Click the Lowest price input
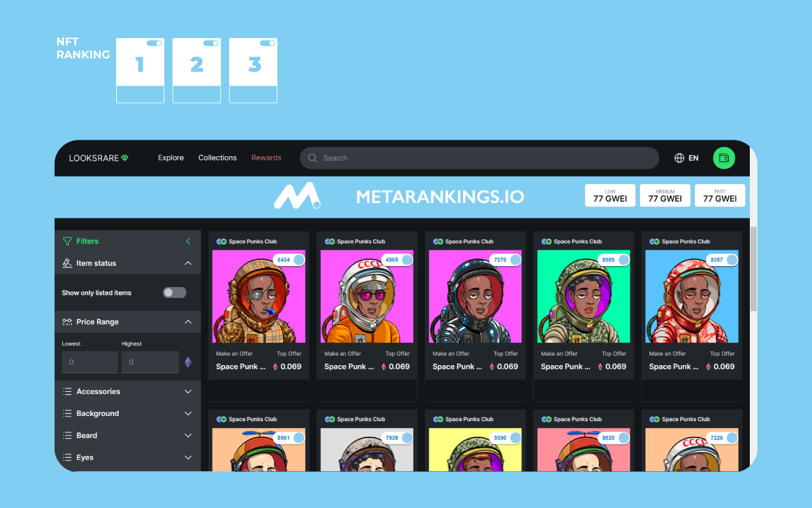 coord(89,362)
